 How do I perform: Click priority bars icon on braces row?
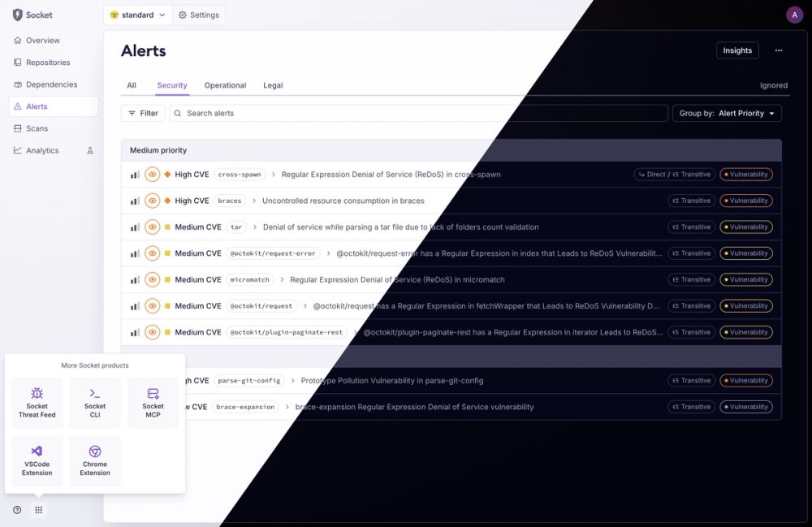point(135,201)
